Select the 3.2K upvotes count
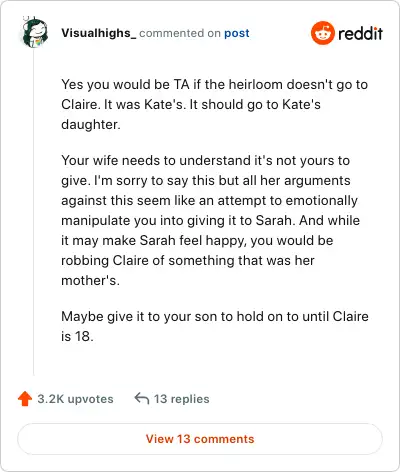The width and height of the screenshot is (400, 472). [75, 399]
